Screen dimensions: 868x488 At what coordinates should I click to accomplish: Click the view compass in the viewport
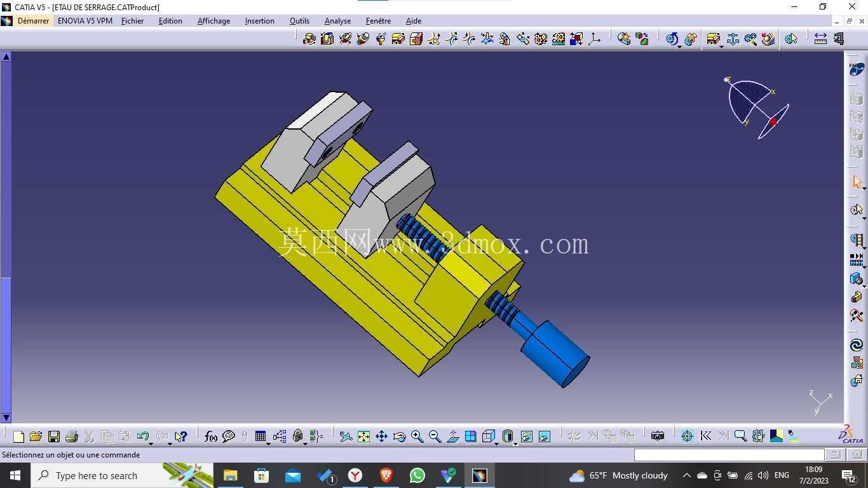click(756, 107)
